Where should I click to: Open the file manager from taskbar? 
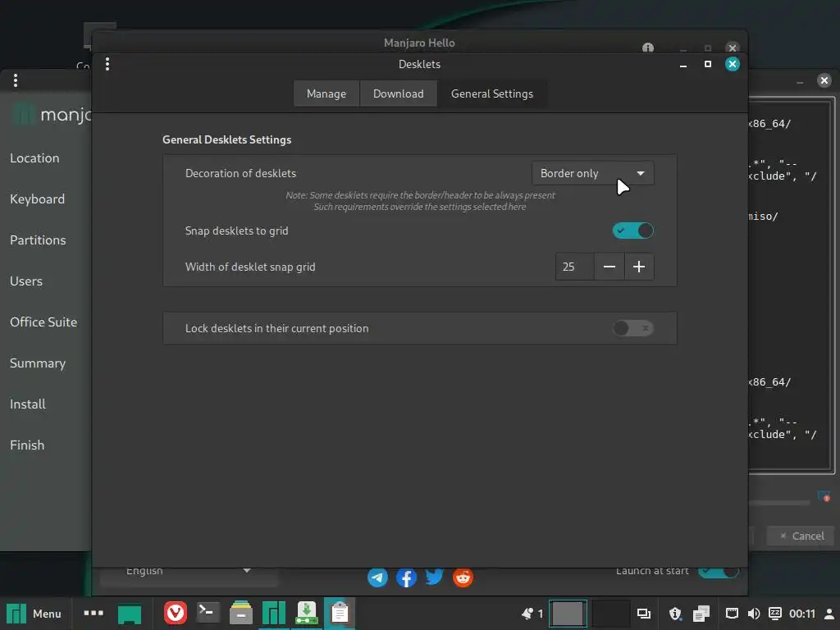[241, 613]
